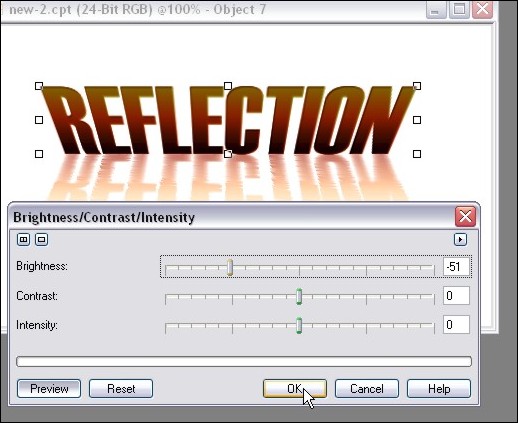
Task: Toggle the Preview button
Action: tap(49, 389)
